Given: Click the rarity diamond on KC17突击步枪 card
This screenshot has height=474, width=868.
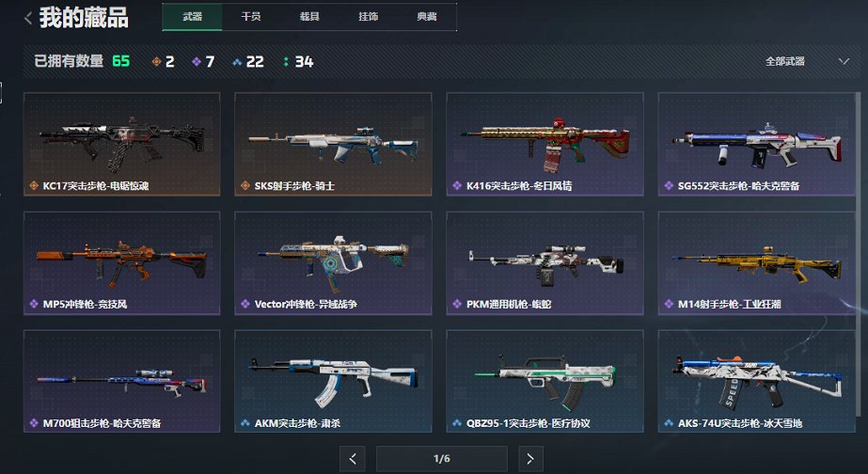Looking at the screenshot, I should (34, 186).
